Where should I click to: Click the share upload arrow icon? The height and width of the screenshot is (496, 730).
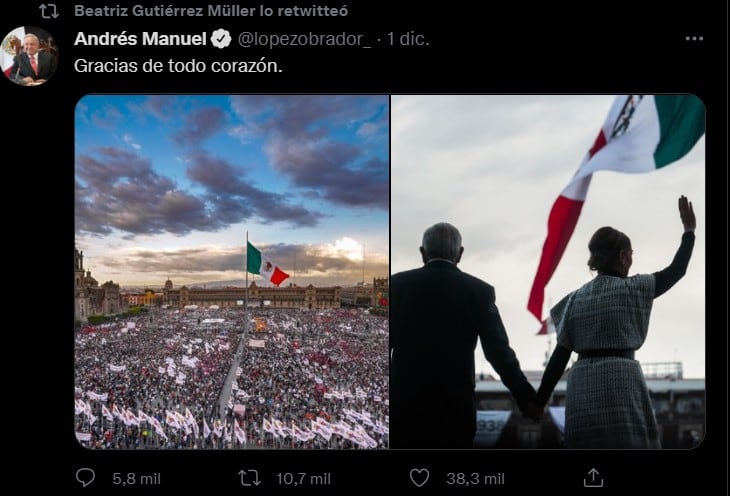(593, 478)
